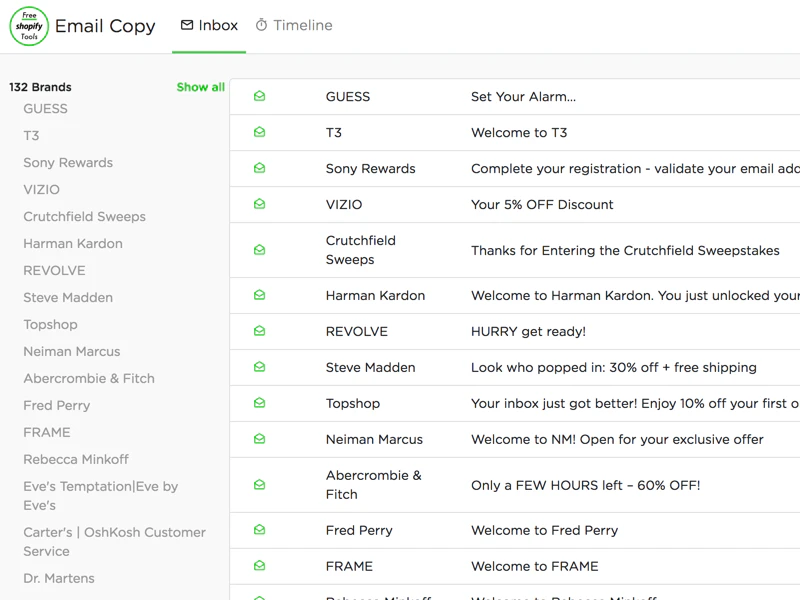The image size is (800, 600).
Task: Click Neiman Marcus sender name in inbox
Action: tap(374, 439)
